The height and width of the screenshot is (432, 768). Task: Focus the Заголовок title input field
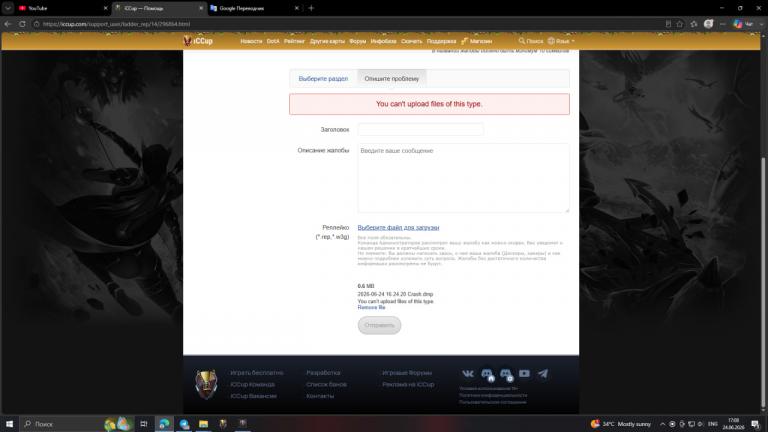[x=421, y=129]
